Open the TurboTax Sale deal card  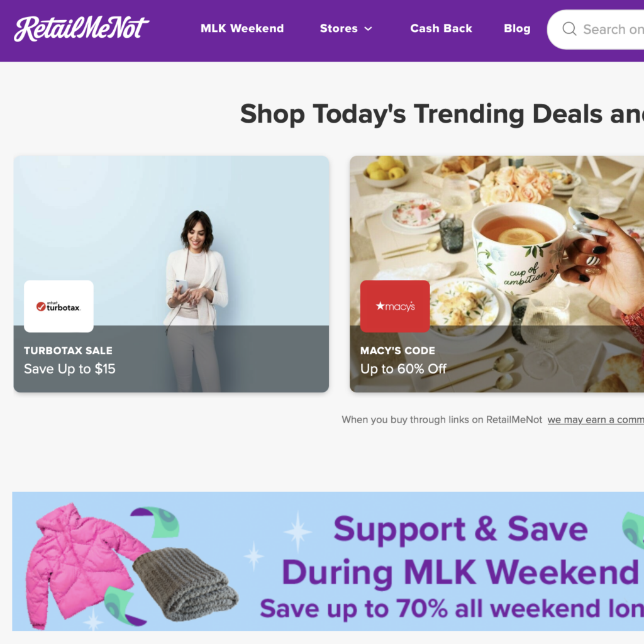click(x=171, y=274)
